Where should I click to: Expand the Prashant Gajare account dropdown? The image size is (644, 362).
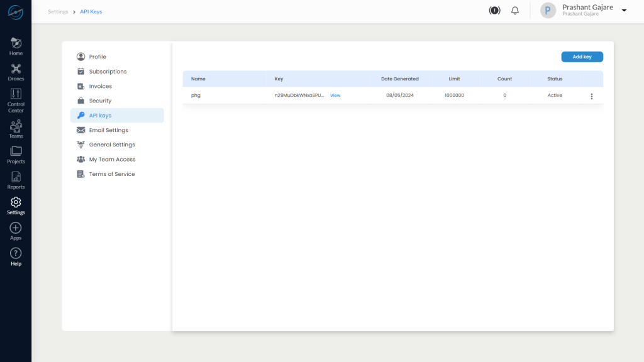pyautogui.click(x=623, y=11)
